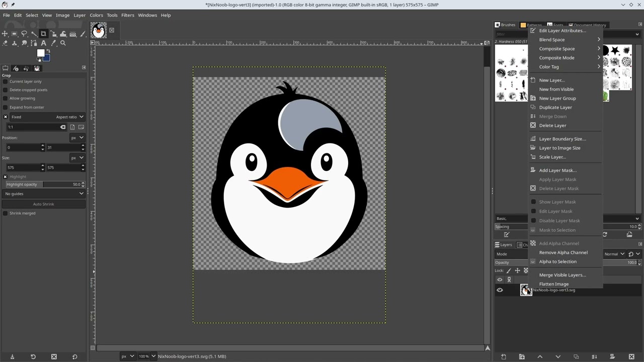Open the No guides dropdown
The image size is (644, 362).
(x=43, y=194)
